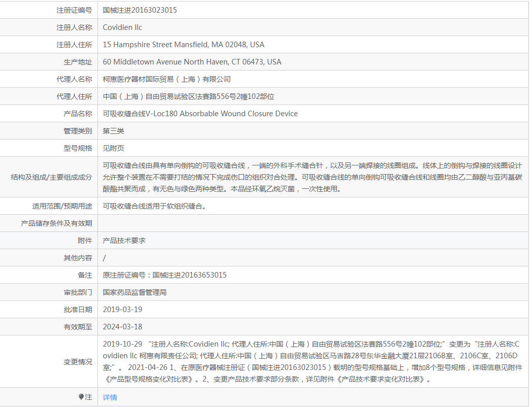
Task: Click the 代理人住所 row label
Action: point(74,96)
